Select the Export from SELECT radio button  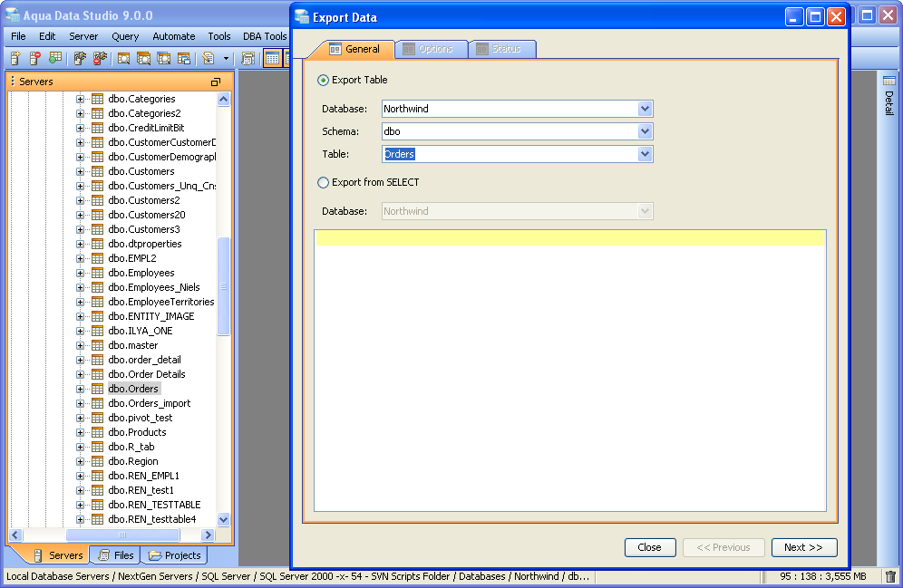coord(323,182)
